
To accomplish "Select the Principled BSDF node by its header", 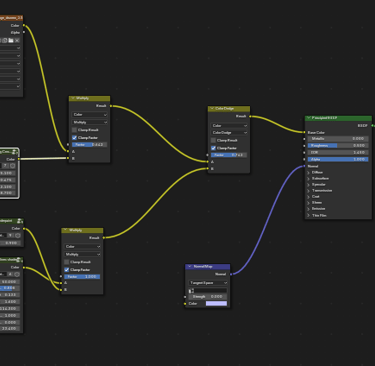I will click(338, 118).
